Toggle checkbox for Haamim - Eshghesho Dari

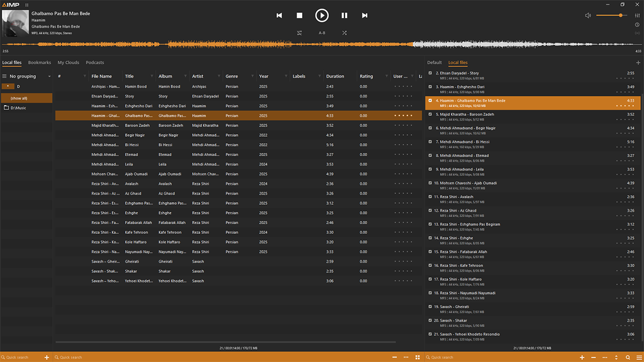[430, 86]
